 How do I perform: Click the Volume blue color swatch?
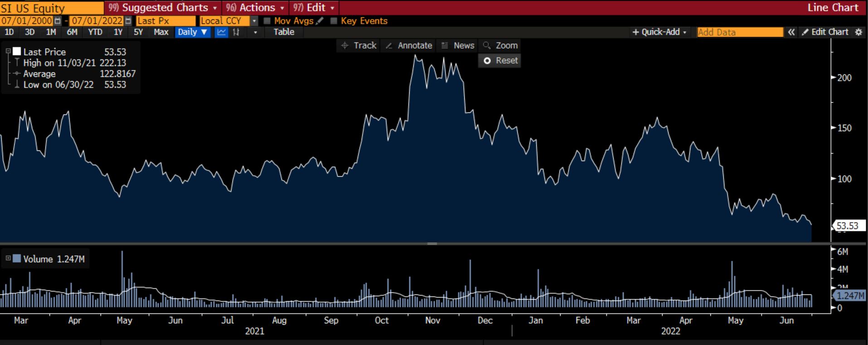click(17, 259)
